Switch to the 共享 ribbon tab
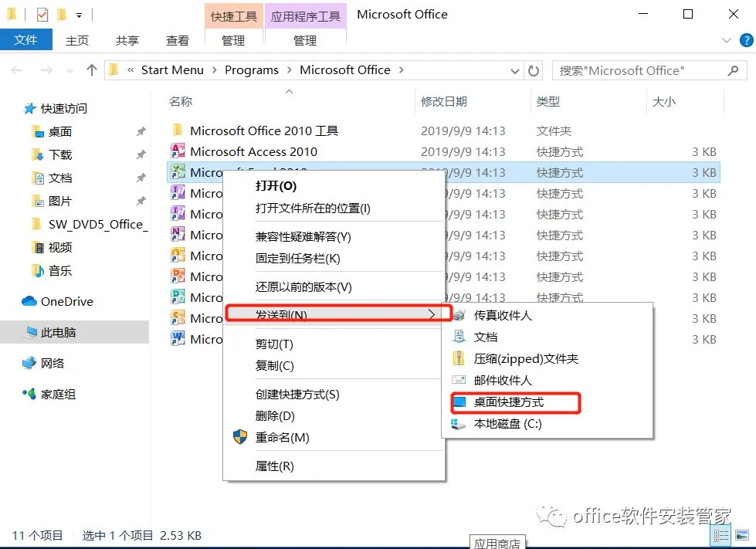756x549 pixels. tap(127, 40)
